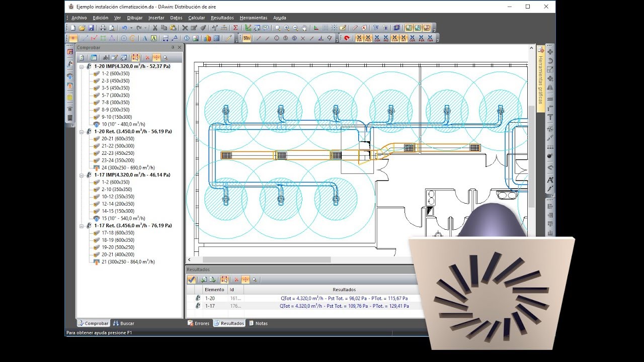Select the pan hand tool
Viewport: 644px width, 362px height.
click(x=304, y=28)
